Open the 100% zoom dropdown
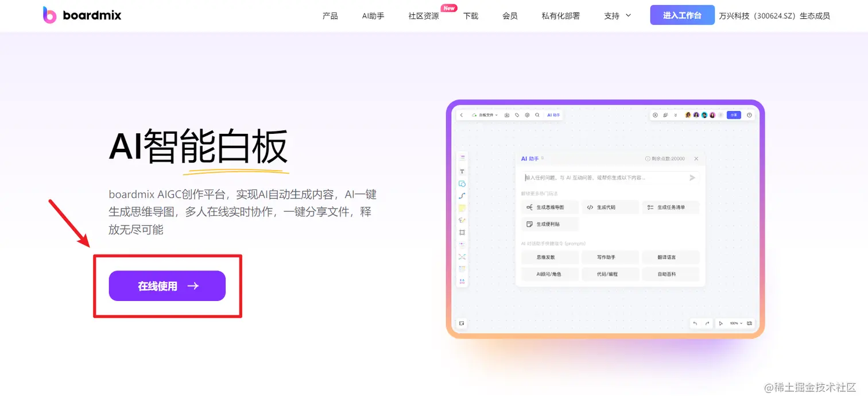The width and height of the screenshot is (868, 405). click(x=736, y=323)
